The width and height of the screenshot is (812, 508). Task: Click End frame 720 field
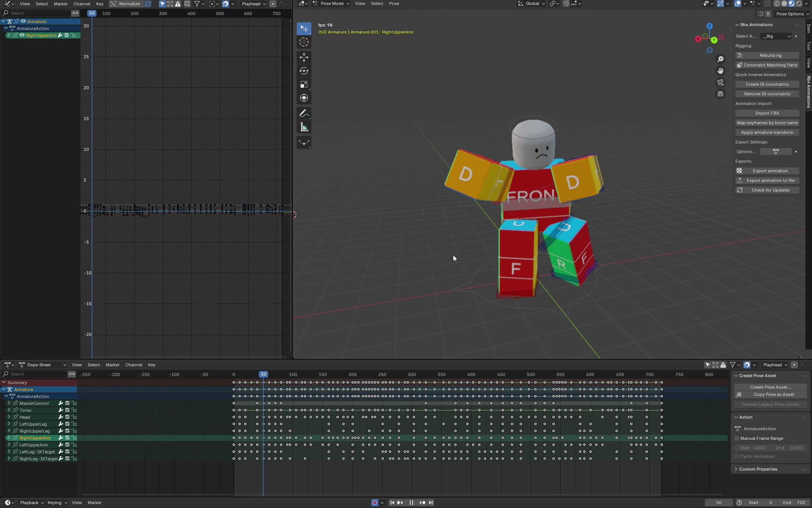click(794, 503)
